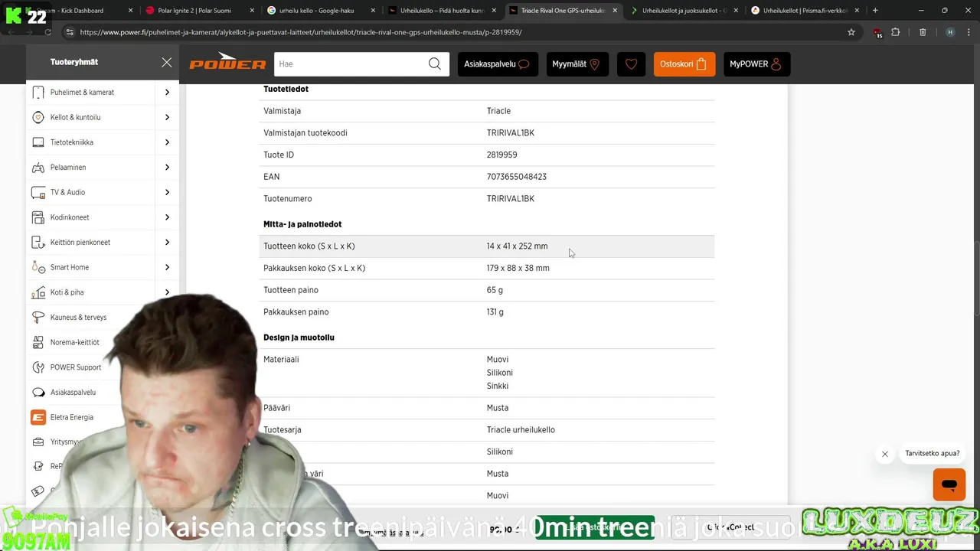Open Asiakaspalvelu in the header

coord(498,64)
